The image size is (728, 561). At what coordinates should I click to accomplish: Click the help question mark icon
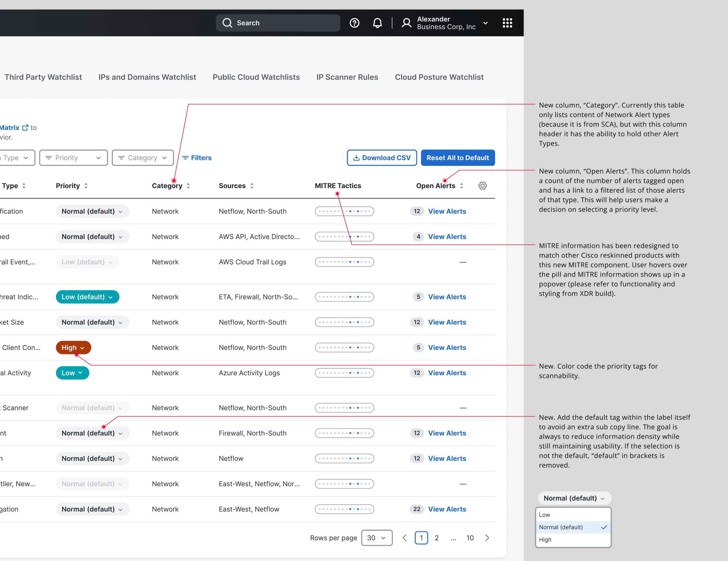[354, 23]
